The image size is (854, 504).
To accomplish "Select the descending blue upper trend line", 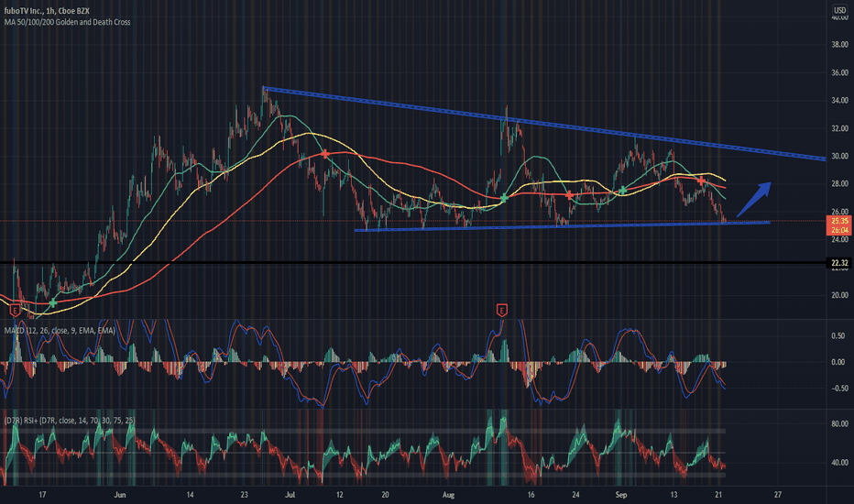I will pyautogui.click(x=544, y=125).
